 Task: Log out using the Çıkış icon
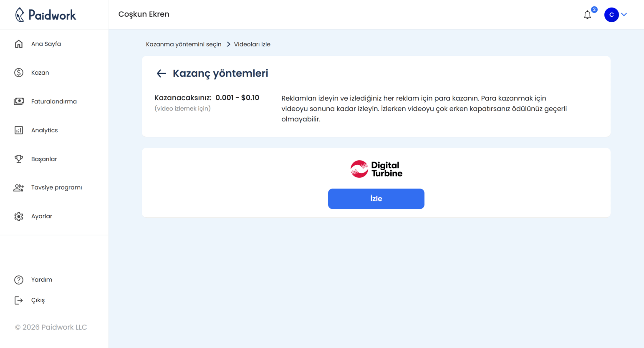click(x=19, y=300)
